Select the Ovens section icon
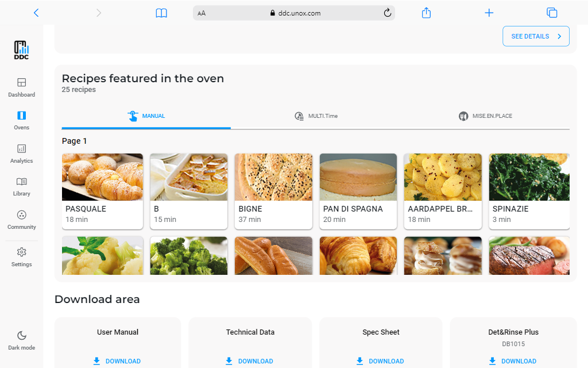This screenshot has height=368, width=588. click(x=21, y=120)
